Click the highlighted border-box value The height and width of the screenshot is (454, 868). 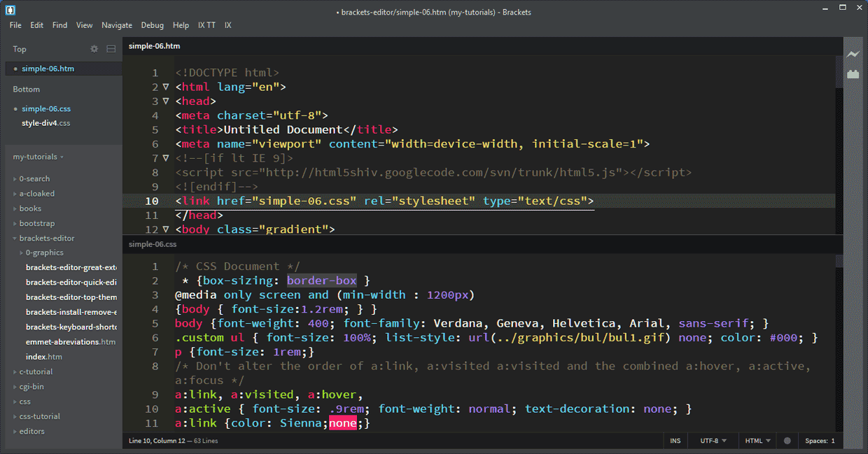pyautogui.click(x=321, y=281)
